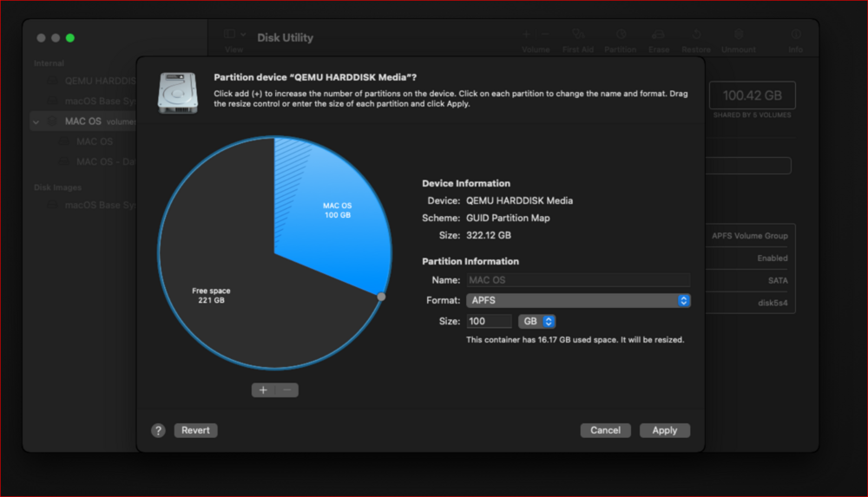868x497 pixels.
Task: Click the Enabled value in info table
Action: pos(773,258)
